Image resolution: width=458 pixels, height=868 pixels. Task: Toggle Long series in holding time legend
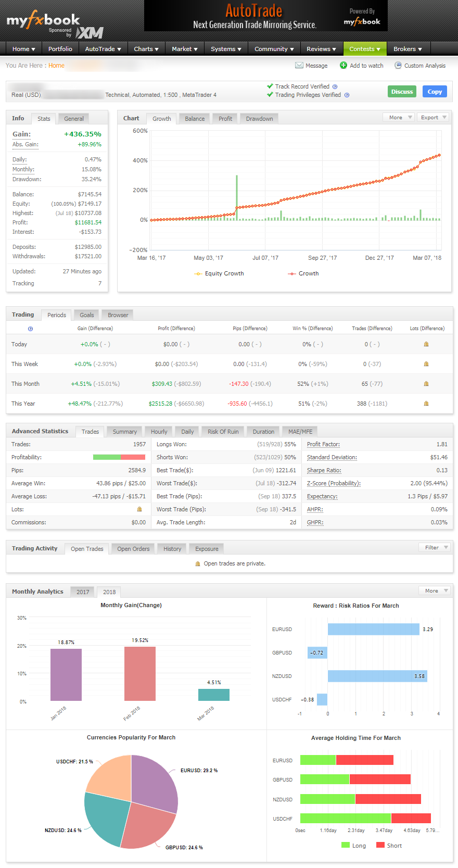click(x=353, y=846)
